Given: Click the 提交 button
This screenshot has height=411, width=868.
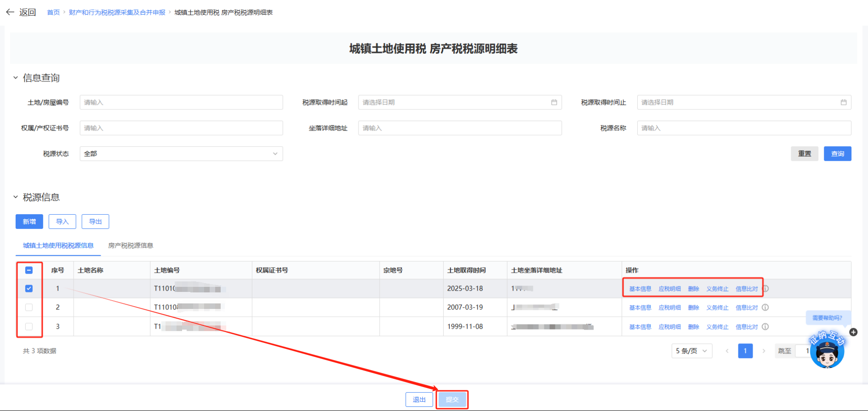Looking at the screenshot, I should point(452,400).
